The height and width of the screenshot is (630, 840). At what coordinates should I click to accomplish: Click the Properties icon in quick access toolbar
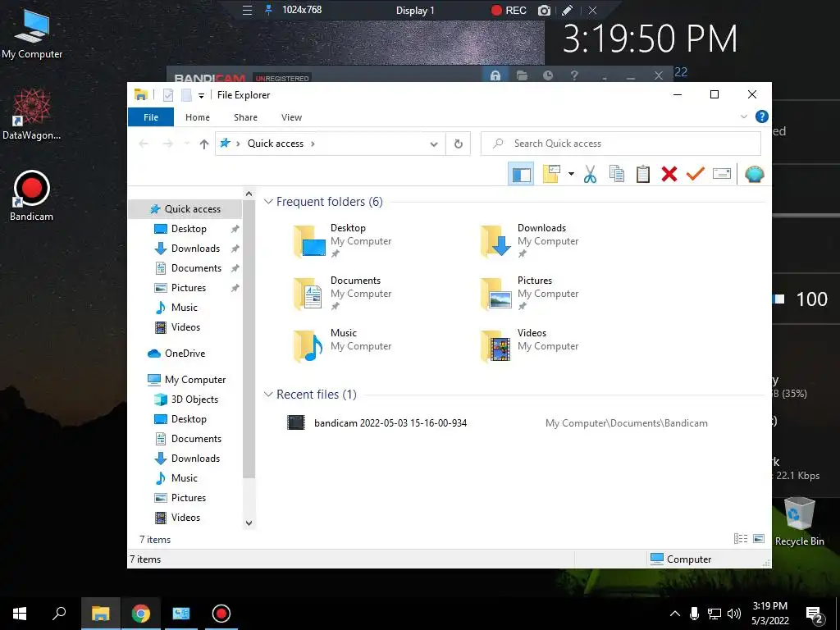(x=168, y=95)
